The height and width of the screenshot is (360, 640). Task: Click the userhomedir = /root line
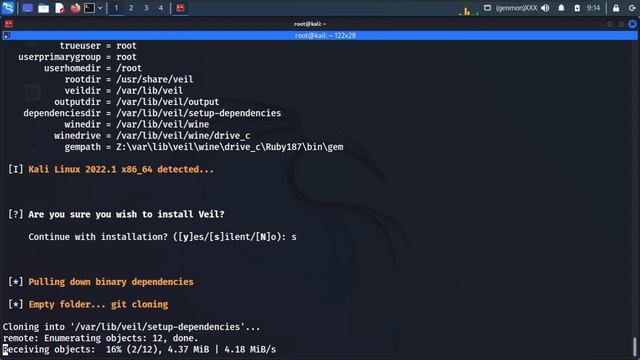[93, 68]
